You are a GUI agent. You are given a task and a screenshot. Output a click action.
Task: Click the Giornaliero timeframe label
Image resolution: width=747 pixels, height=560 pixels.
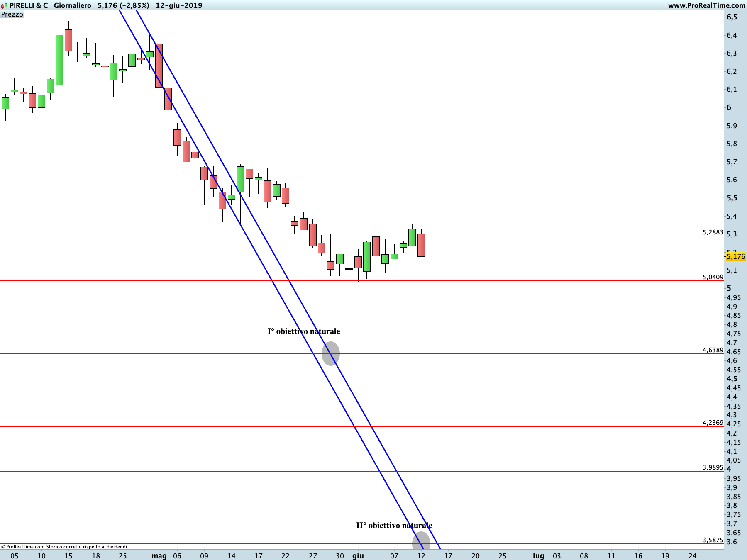click(x=72, y=5)
